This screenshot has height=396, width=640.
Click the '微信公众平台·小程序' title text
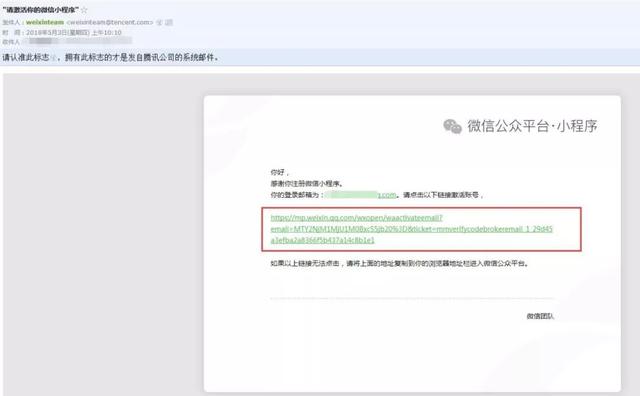532,126
